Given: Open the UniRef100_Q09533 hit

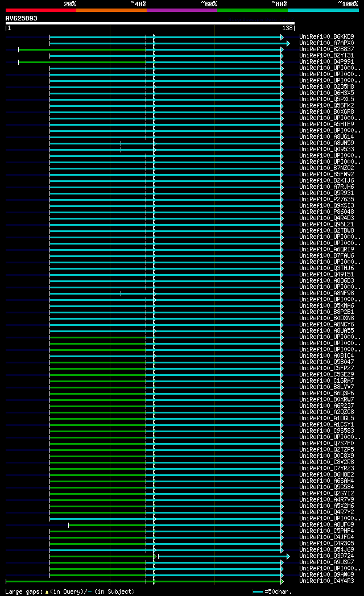Looking at the screenshot, I should [x=326, y=150].
